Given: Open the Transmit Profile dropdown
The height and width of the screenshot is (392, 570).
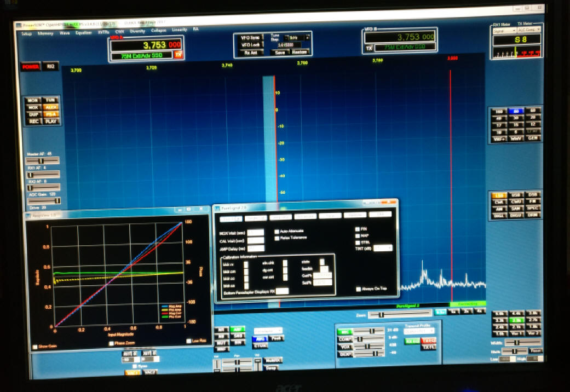Looking at the screenshot, I should click(419, 331).
